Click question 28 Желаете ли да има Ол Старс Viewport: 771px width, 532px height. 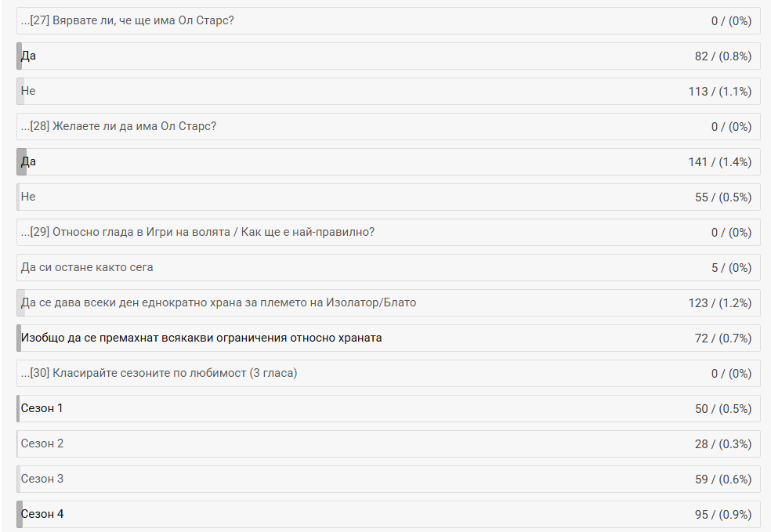pyautogui.click(x=118, y=126)
